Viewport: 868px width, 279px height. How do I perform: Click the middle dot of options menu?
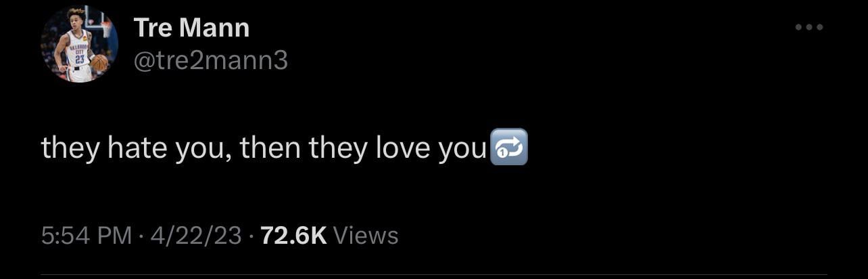coord(809,28)
